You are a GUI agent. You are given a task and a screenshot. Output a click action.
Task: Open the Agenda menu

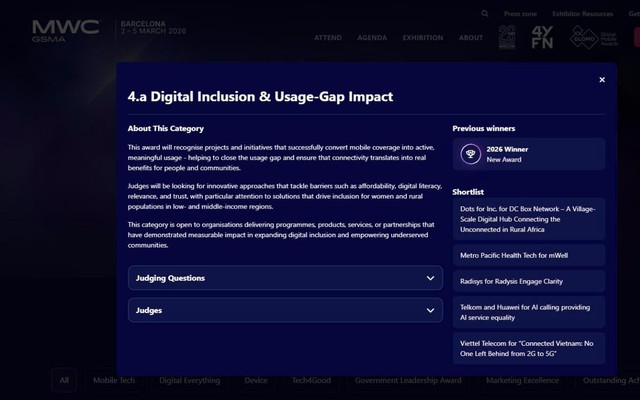point(372,38)
